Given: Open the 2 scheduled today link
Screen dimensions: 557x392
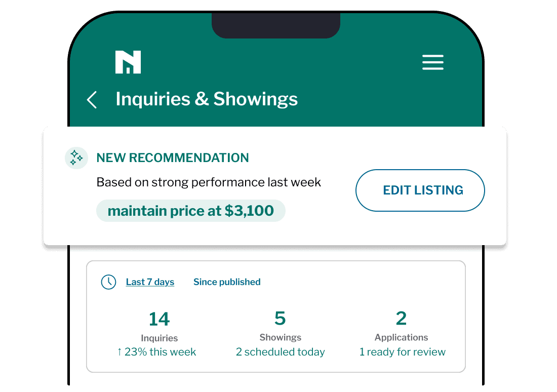Looking at the screenshot, I should [280, 352].
